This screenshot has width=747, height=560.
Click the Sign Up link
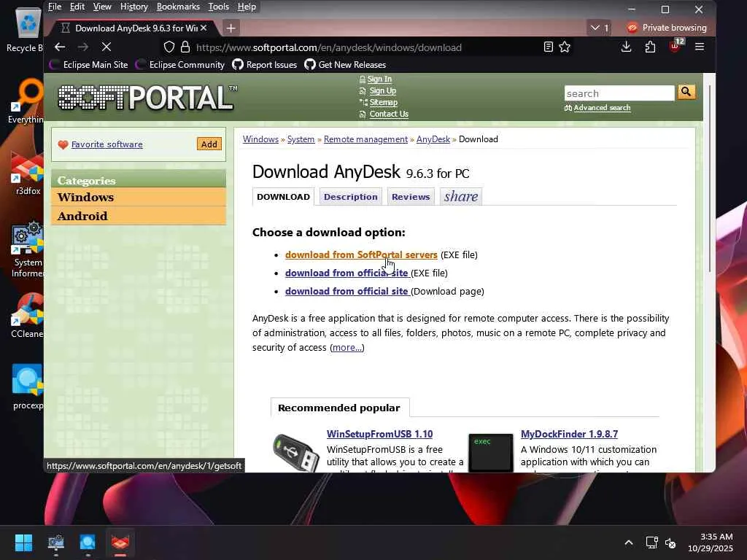(382, 90)
